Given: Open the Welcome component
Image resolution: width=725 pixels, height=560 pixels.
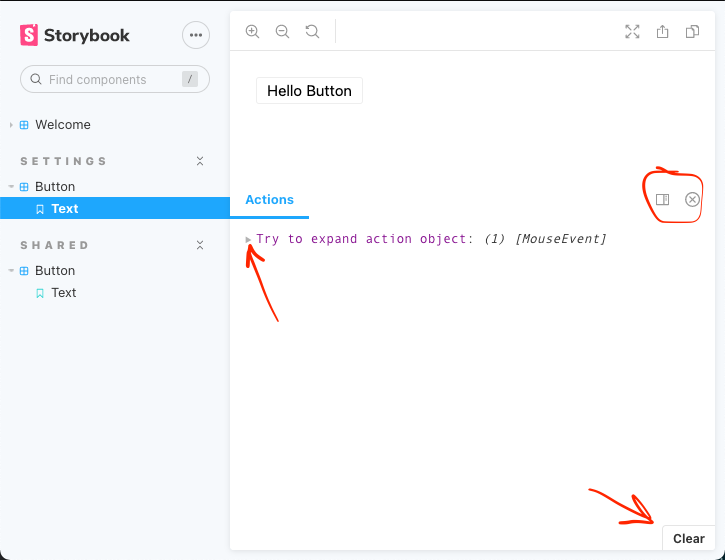Looking at the screenshot, I should (63, 125).
